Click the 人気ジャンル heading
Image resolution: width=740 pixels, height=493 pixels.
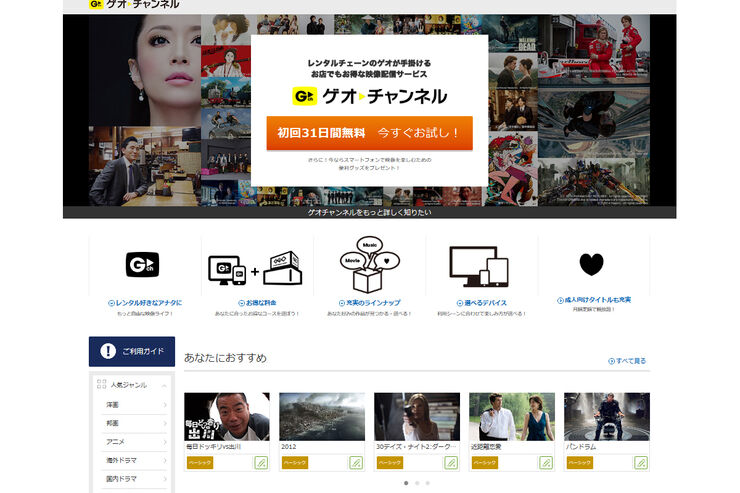pos(128,385)
